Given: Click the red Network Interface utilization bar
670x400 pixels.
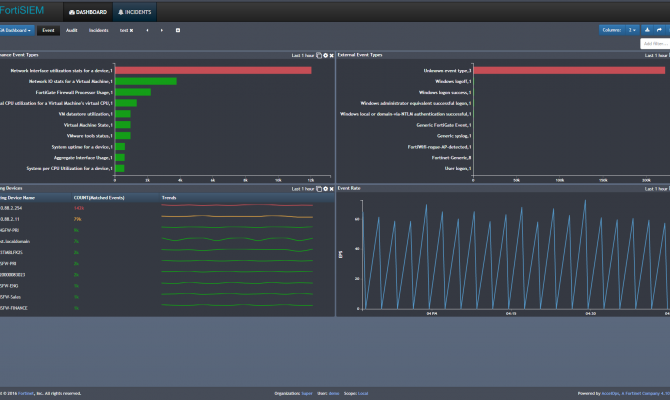Looking at the screenshot, I should 213,71.
